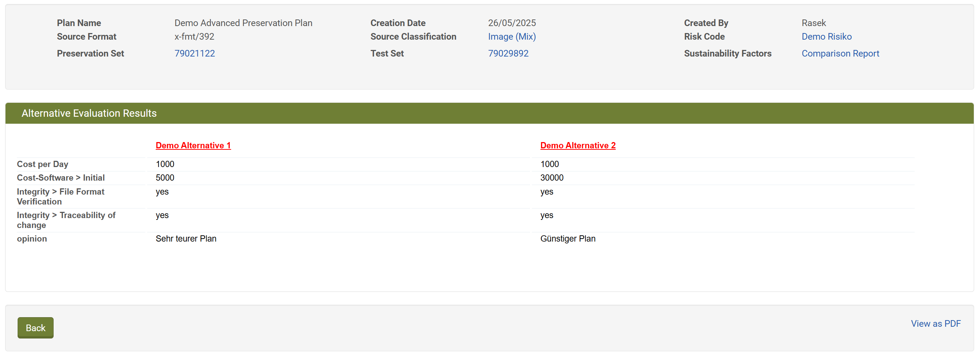Click the x-fmt/392 source format value
Screen dimensions: 980x355
[194, 36]
